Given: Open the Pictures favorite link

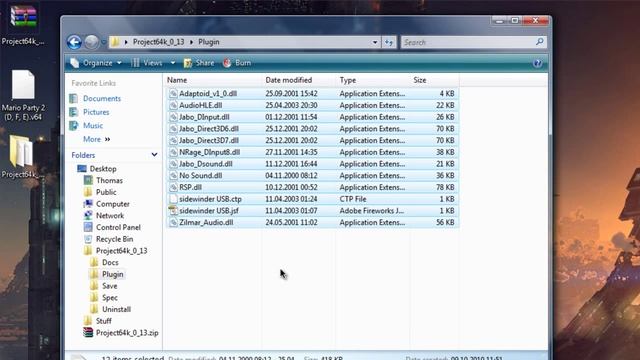Looking at the screenshot, I should coord(96,112).
